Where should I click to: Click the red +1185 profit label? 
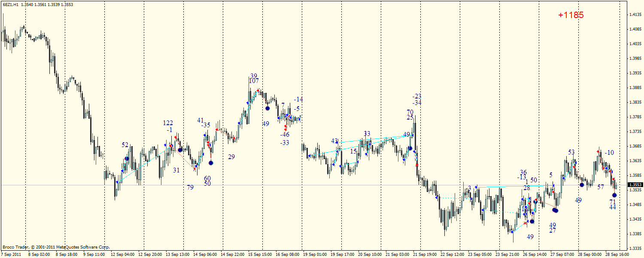point(571,15)
